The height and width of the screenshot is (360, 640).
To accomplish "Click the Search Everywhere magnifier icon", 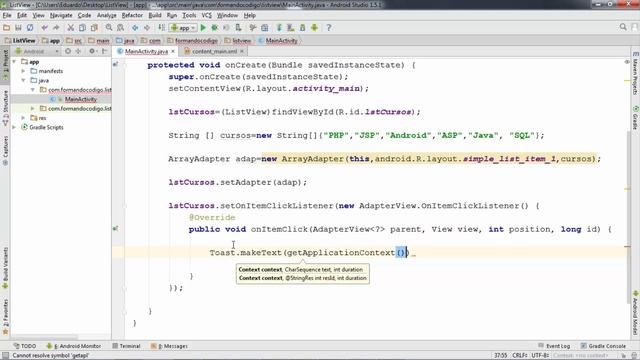I will click(623, 27).
